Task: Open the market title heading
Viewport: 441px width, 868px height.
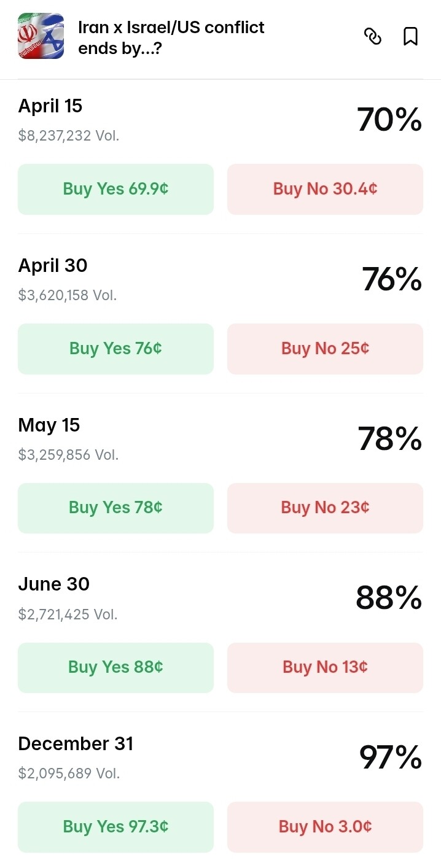Action: click(x=171, y=37)
